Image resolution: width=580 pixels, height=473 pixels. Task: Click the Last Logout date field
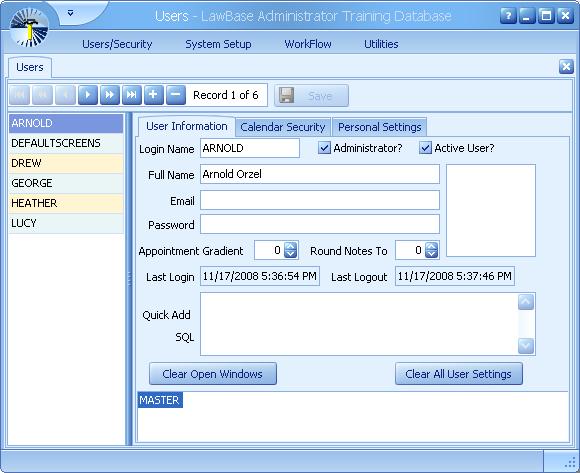tap(455, 276)
